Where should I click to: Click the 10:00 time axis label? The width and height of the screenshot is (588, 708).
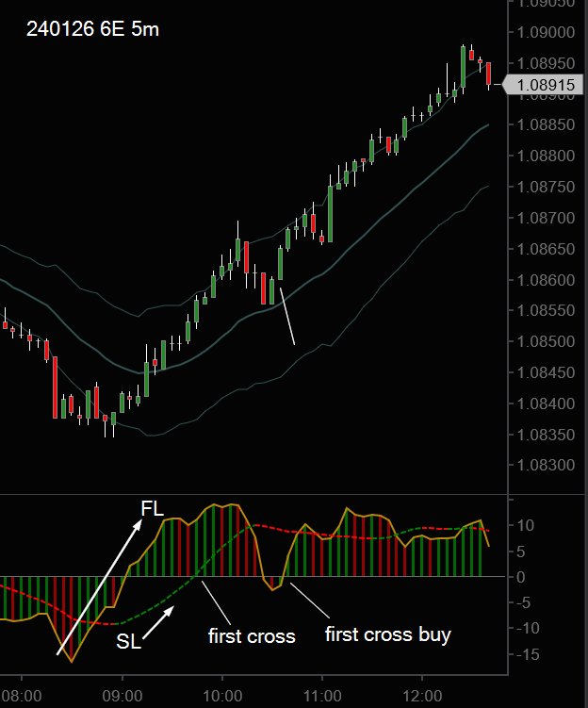click(x=222, y=696)
